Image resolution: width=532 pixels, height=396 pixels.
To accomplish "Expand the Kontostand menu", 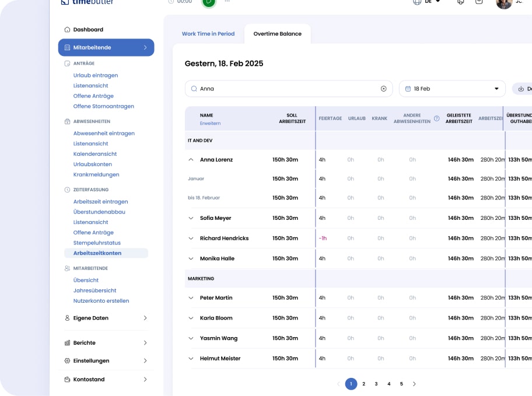I will [145, 379].
